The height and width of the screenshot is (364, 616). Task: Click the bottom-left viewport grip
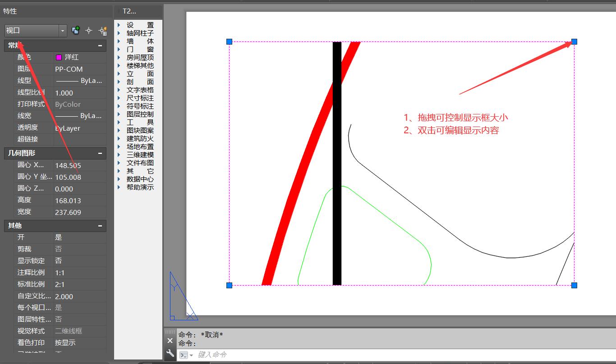pos(229,285)
